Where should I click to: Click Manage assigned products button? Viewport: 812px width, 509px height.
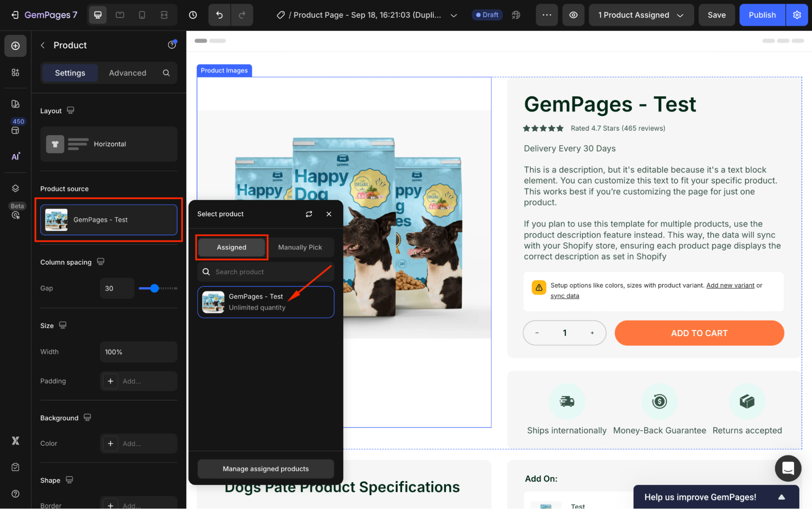point(266,469)
